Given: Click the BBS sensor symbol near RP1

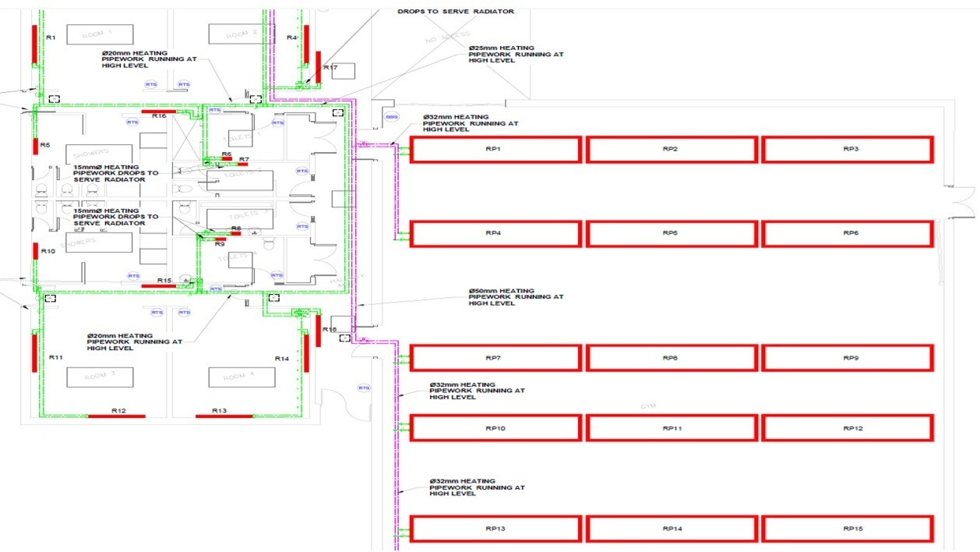Looking at the screenshot, I should click(391, 117).
